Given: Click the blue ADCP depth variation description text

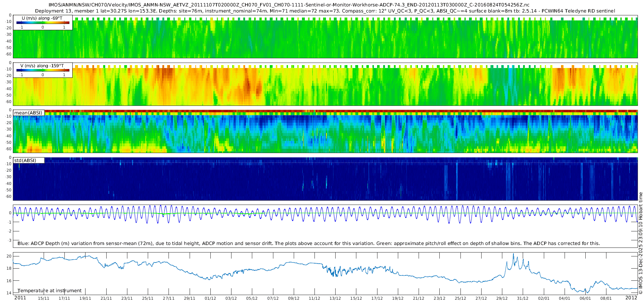Looking at the screenshot, I should 309,244.
